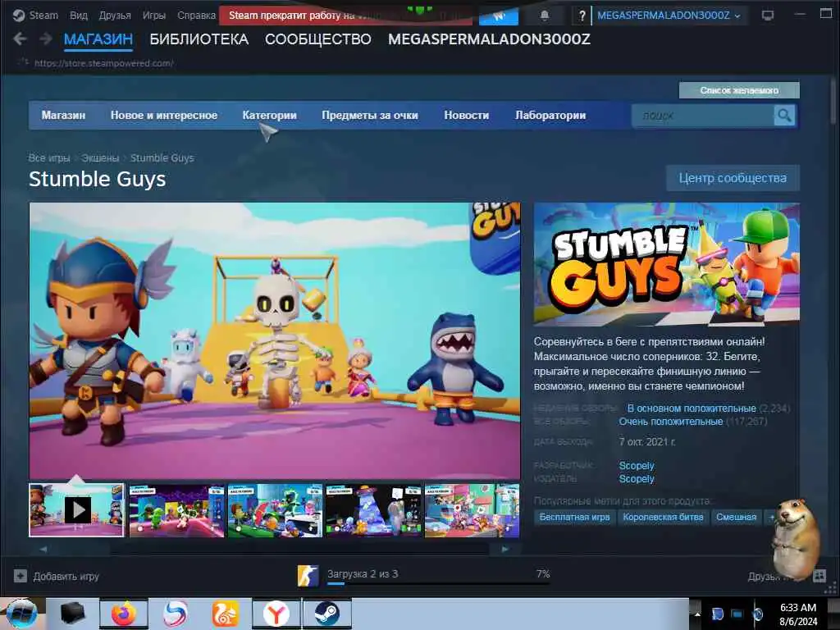Open the Игры menu
The height and width of the screenshot is (630, 840).
coord(153,15)
